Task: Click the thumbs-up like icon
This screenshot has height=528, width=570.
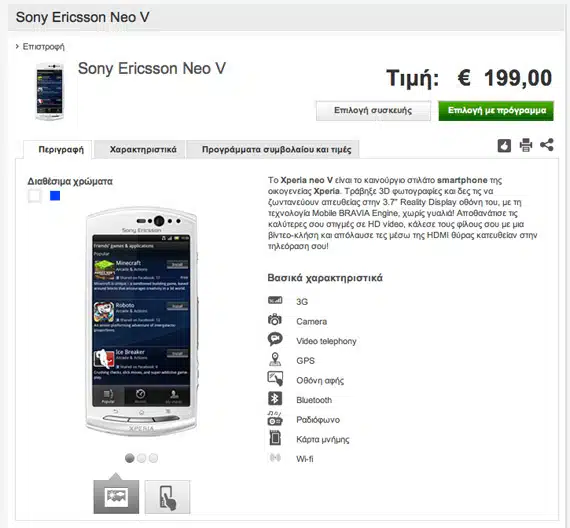Action: (x=504, y=145)
